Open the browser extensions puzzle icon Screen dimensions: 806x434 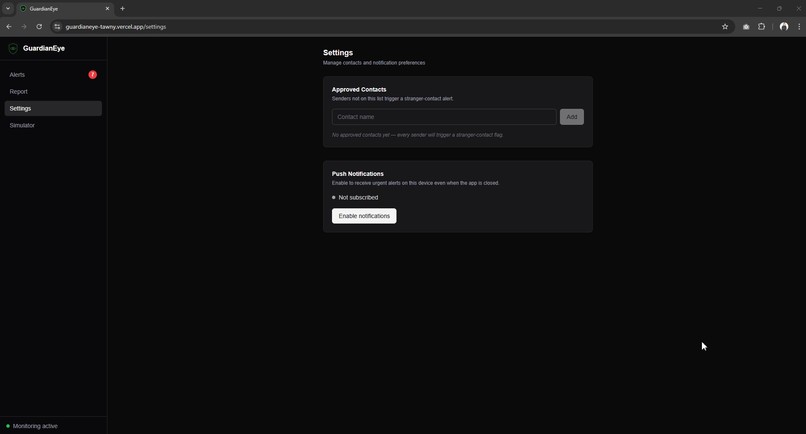click(761, 27)
